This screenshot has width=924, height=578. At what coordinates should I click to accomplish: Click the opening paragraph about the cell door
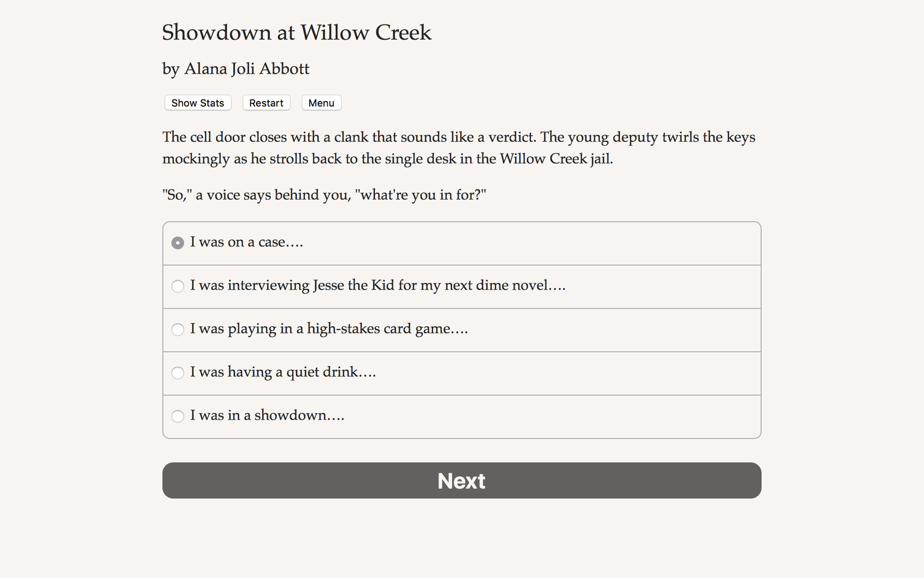pos(459,148)
